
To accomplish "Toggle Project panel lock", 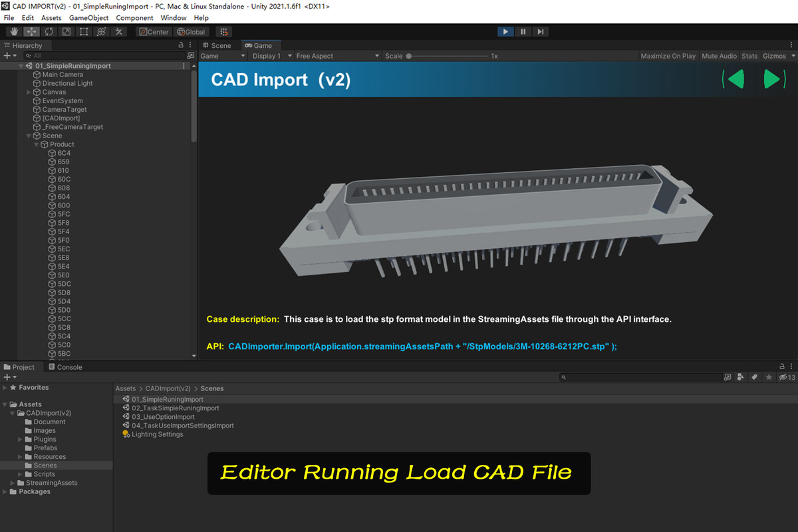I will [782, 366].
